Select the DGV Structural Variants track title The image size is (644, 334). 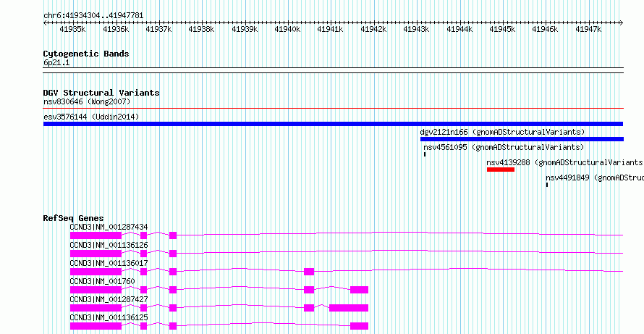tap(101, 93)
